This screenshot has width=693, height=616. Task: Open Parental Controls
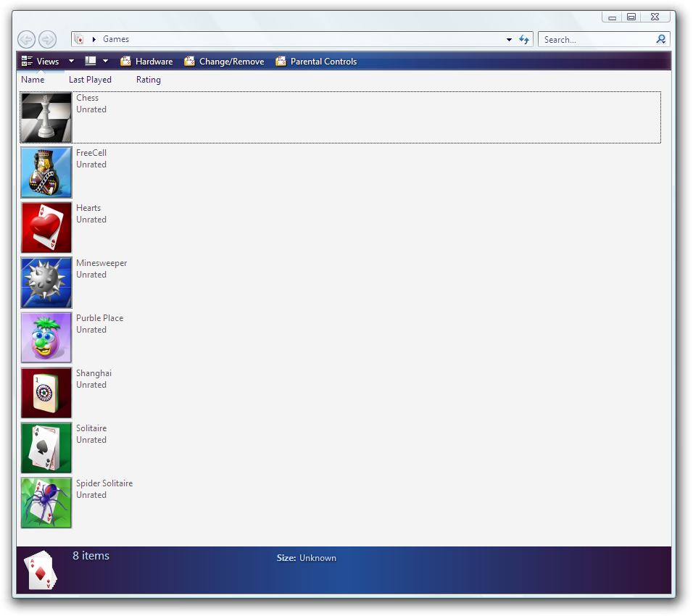tap(316, 62)
